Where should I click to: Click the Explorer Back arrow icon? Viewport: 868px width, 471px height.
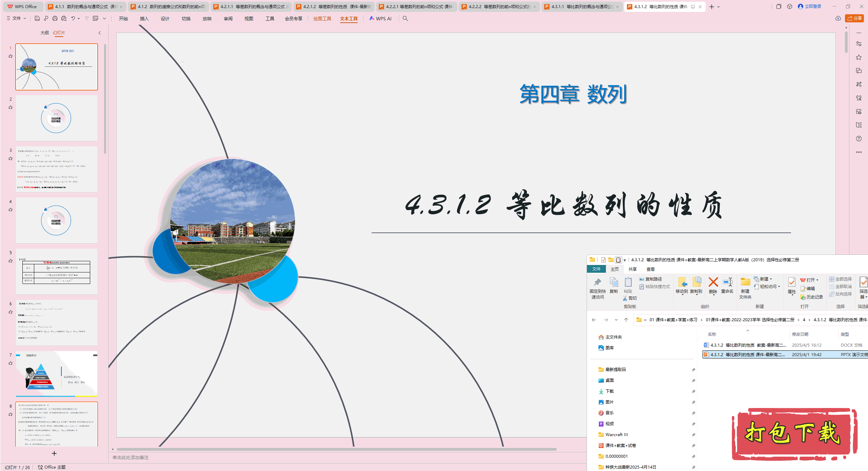click(x=594, y=320)
